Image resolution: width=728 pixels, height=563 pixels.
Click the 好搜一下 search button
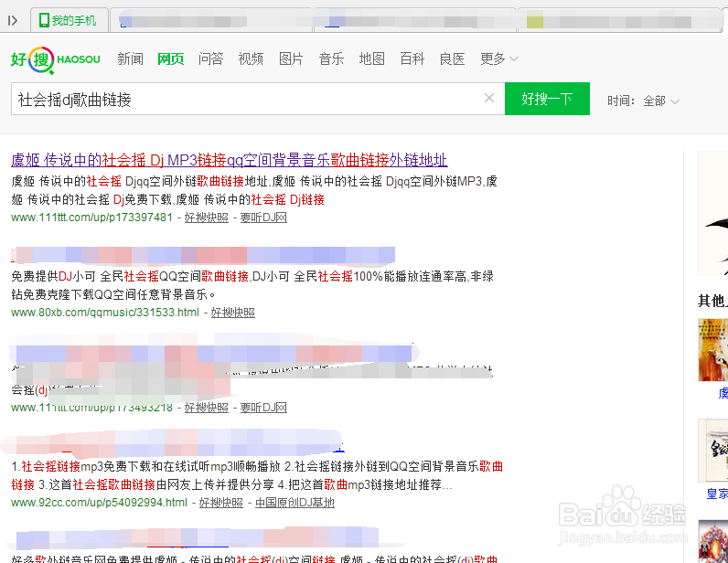tap(547, 99)
